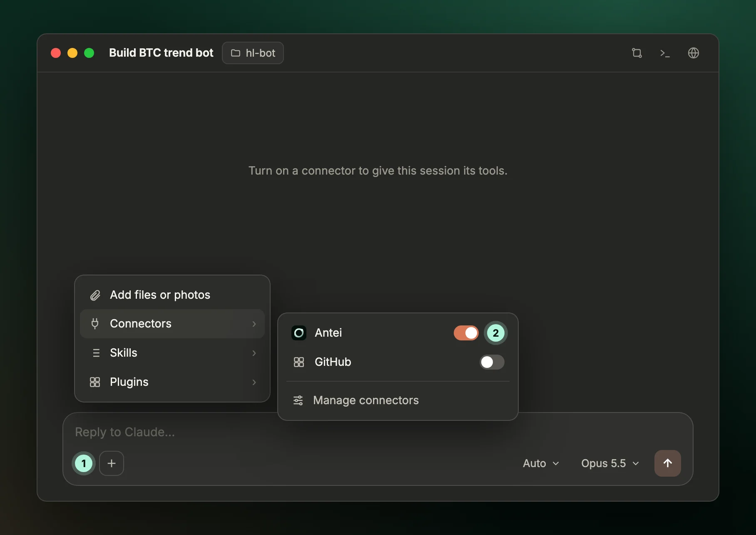Select the Plugins menu item

[172, 382]
